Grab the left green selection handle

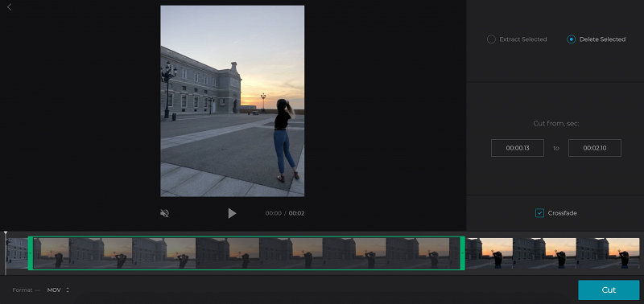pyautogui.click(x=31, y=253)
